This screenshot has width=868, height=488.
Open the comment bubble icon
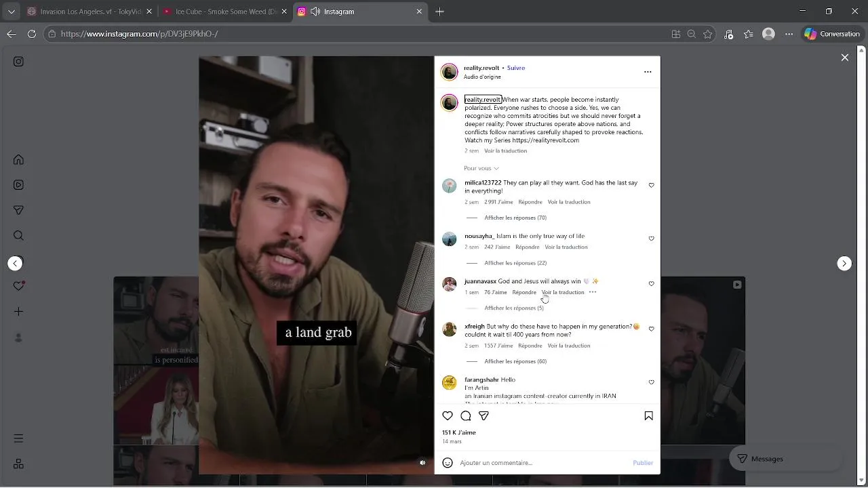tap(466, 415)
